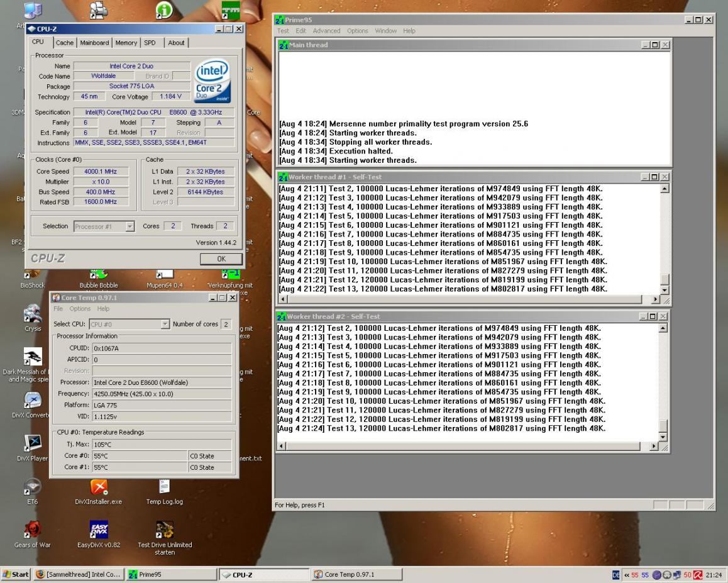
Task: Click the Core Speed 4000.1 MHz field
Action: point(101,172)
